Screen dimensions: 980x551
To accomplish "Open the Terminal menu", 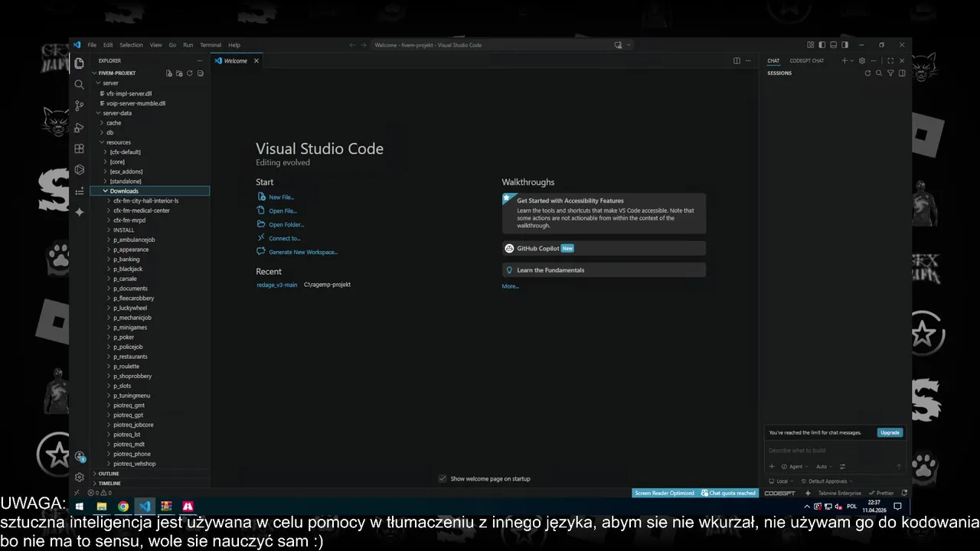I will click(211, 45).
